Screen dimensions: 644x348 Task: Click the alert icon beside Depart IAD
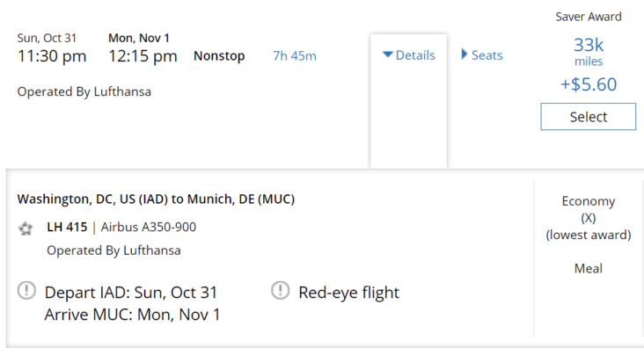click(26, 291)
